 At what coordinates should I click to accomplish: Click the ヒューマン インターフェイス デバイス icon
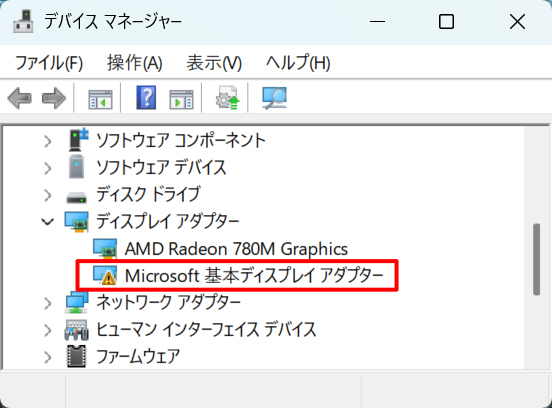point(76,330)
